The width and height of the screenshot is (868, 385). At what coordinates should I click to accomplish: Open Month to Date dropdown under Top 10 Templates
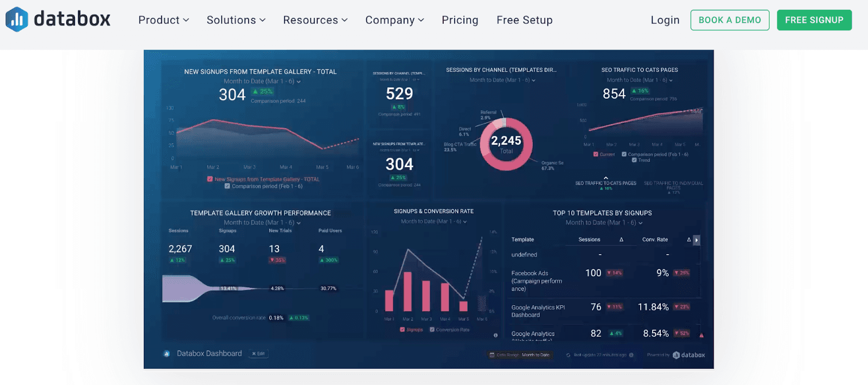pos(604,223)
